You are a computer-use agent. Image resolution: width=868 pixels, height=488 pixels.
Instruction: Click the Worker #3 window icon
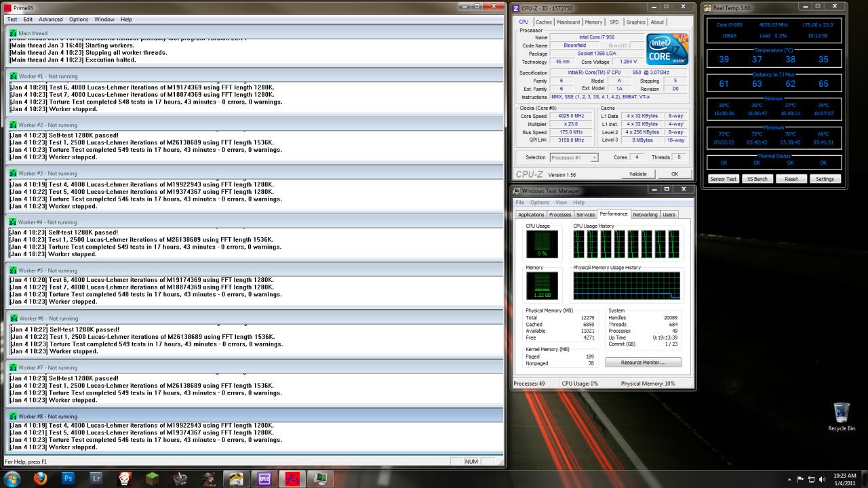[x=13, y=174]
